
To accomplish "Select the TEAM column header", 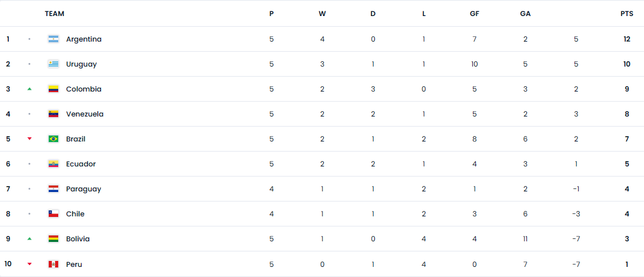I will (x=55, y=14).
